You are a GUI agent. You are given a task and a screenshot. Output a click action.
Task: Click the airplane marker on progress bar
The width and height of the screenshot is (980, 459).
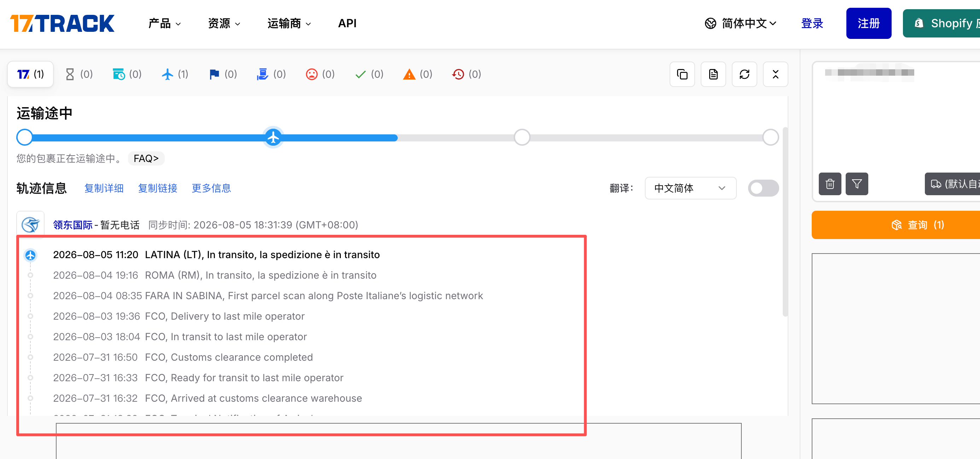click(x=273, y=137)
